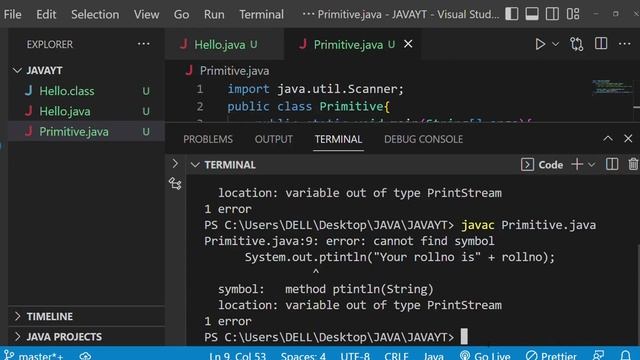
Task: Select language mode Java in status bar
Action: tap(433, 356)
